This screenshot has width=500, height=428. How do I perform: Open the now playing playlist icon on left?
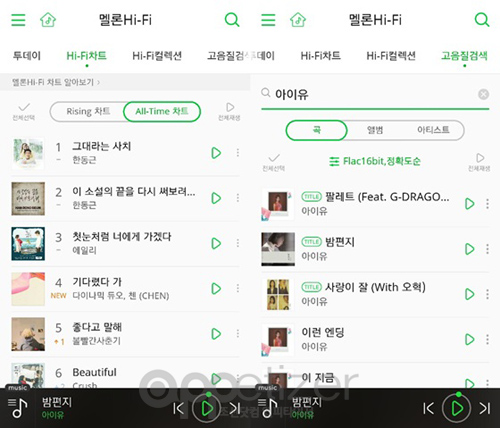(x=17, y=407)
